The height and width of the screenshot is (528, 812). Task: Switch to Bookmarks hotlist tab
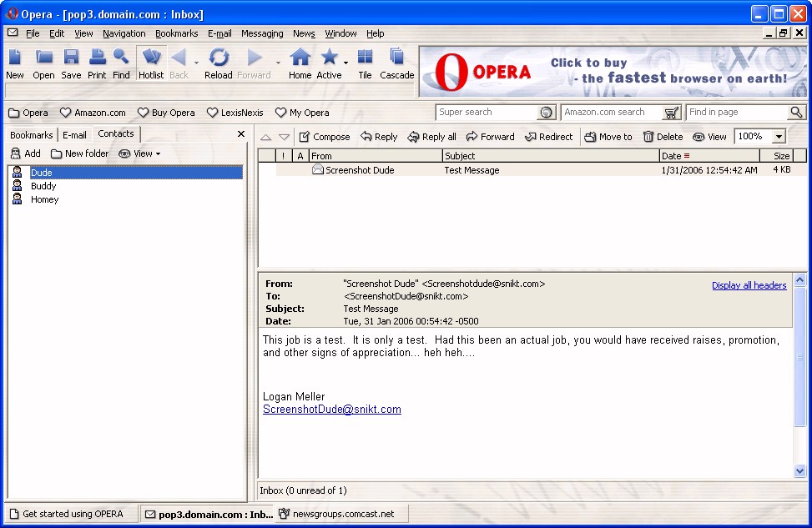[31, 135]
